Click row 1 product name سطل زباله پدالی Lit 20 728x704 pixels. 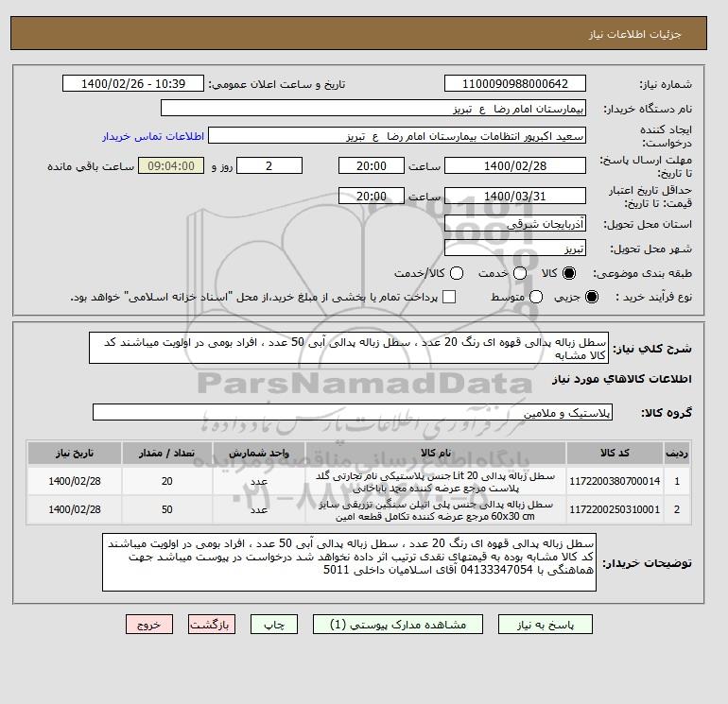(x=436, y=482)
